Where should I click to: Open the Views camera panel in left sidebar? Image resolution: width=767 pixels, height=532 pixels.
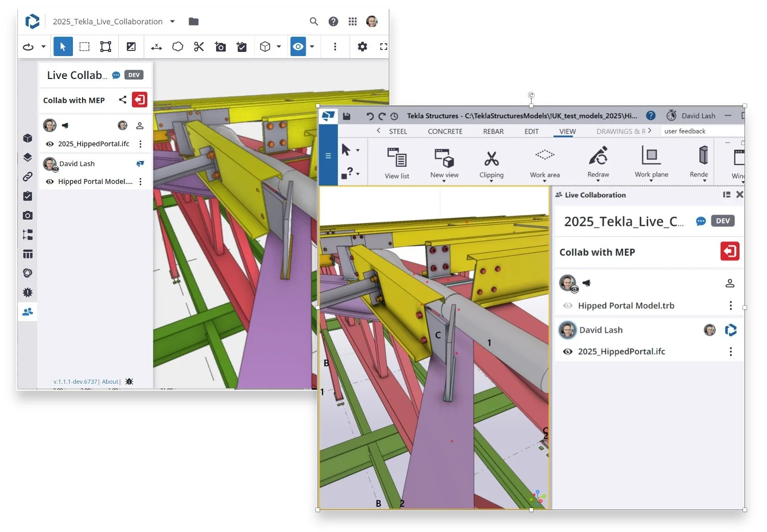(28, 215)
